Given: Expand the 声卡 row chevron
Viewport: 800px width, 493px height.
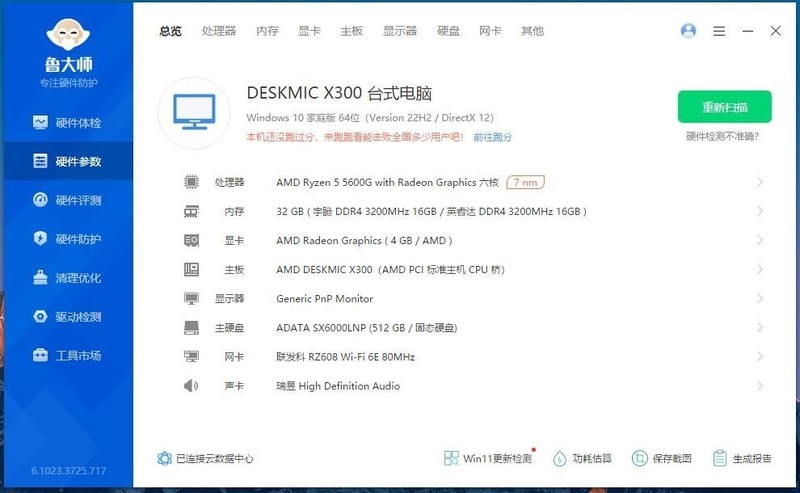Looking at the screenshot, I should pyautogui.click(x=760, y=385).
